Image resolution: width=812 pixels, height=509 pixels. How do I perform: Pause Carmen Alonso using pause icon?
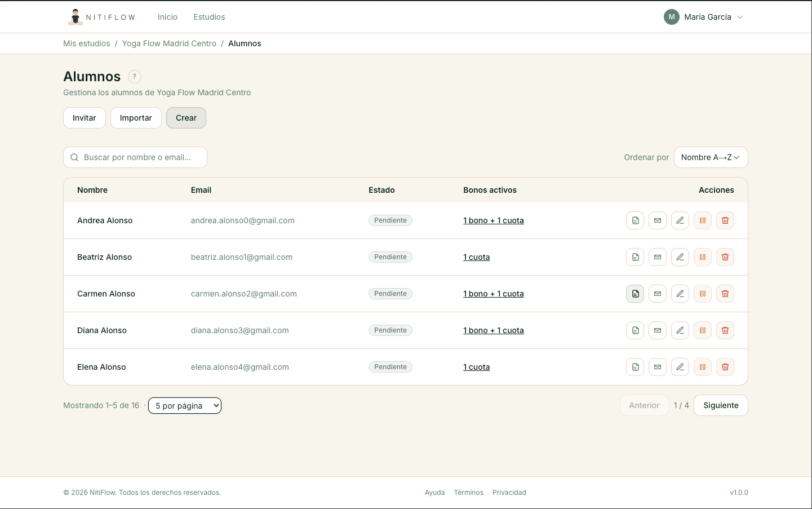click(703, 294)
